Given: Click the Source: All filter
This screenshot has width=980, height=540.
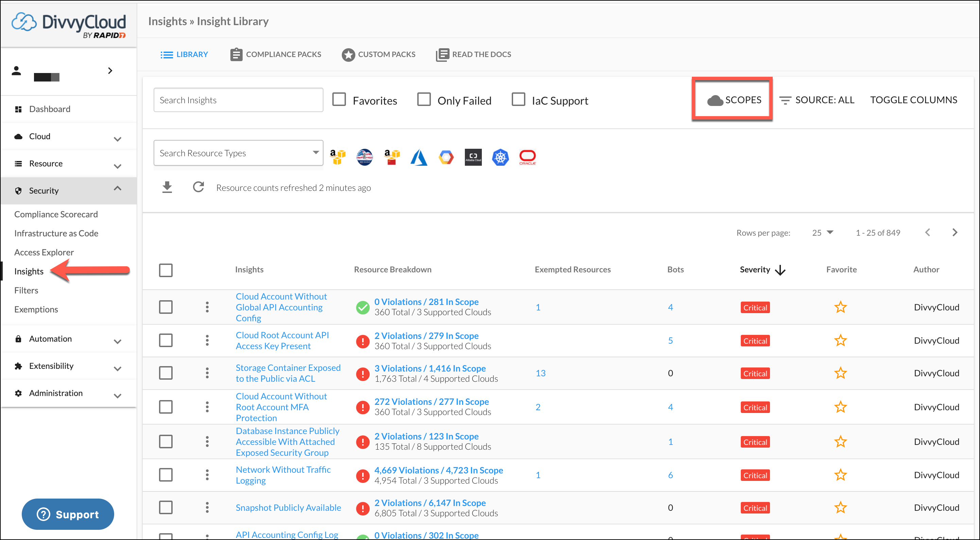Looking at the screenshot, I should point(817,100).
